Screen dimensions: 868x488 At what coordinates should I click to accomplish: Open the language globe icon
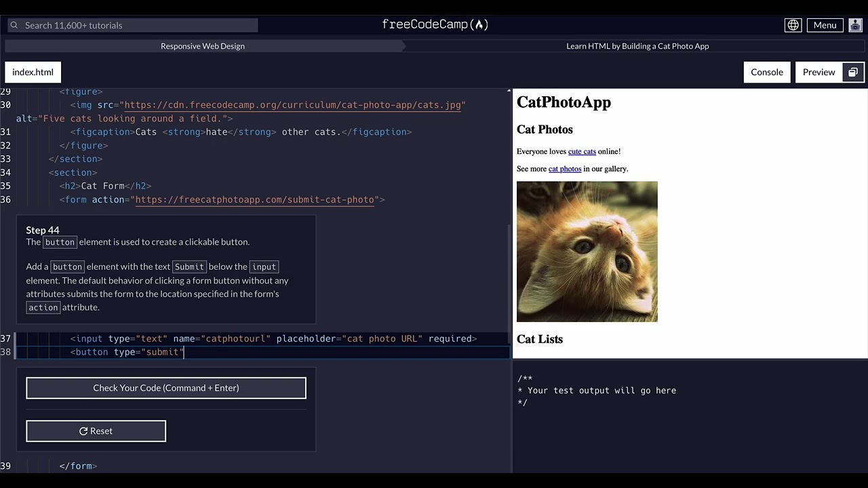pos(793,25)
